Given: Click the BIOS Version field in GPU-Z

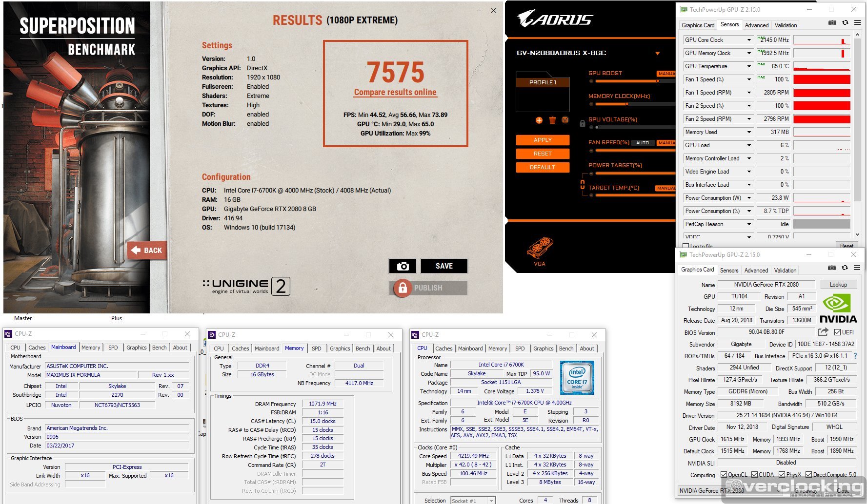Looking at the screenshot, I should pyautogui.click(x=766, y=332).
